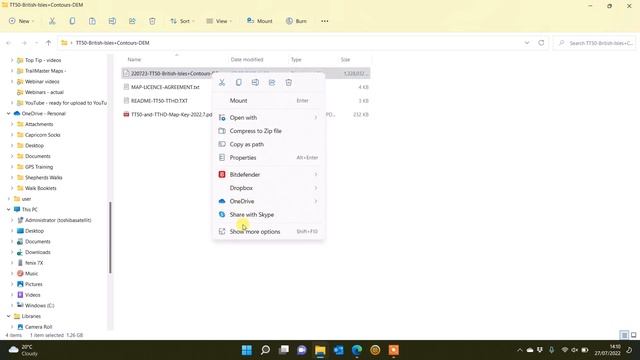Rename the file via the context menu rename icon
The width and height of the screenshot is (640, 360).
[x=255, y=82]
